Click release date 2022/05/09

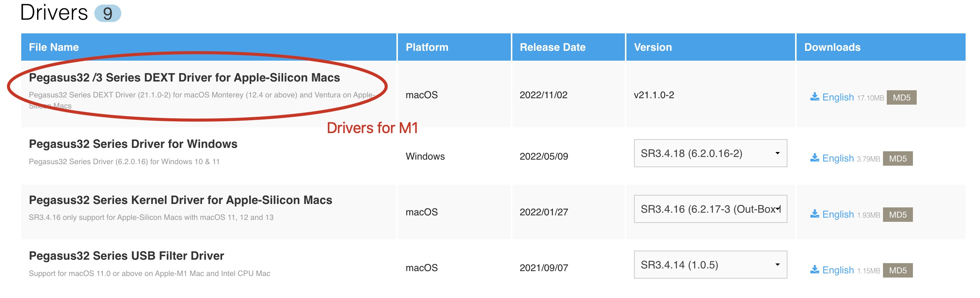544,156
